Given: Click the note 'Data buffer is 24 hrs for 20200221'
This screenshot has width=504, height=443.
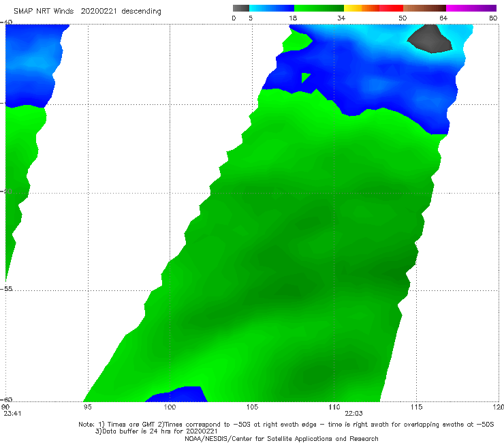Looking at the screenshot, I should (x=160, y=431).
